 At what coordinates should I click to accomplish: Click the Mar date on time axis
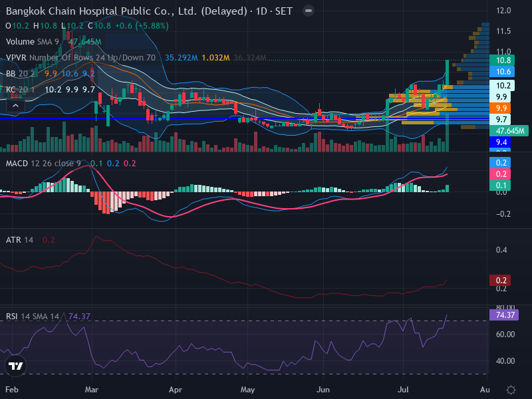click(x=92, y=390)
